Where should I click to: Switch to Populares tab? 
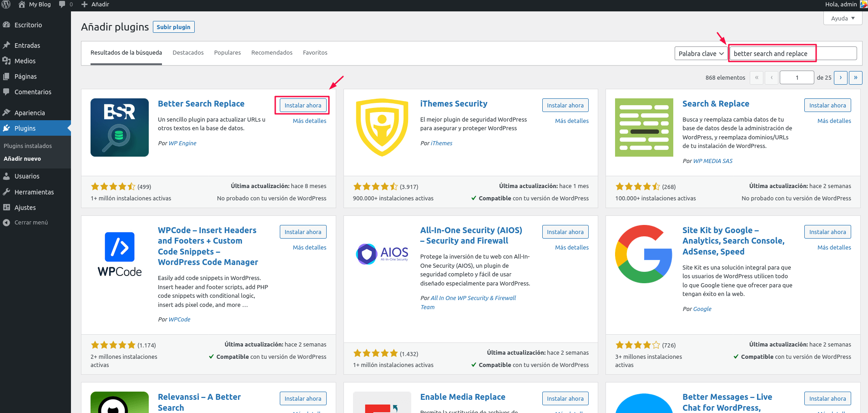(x=227, y=52)
